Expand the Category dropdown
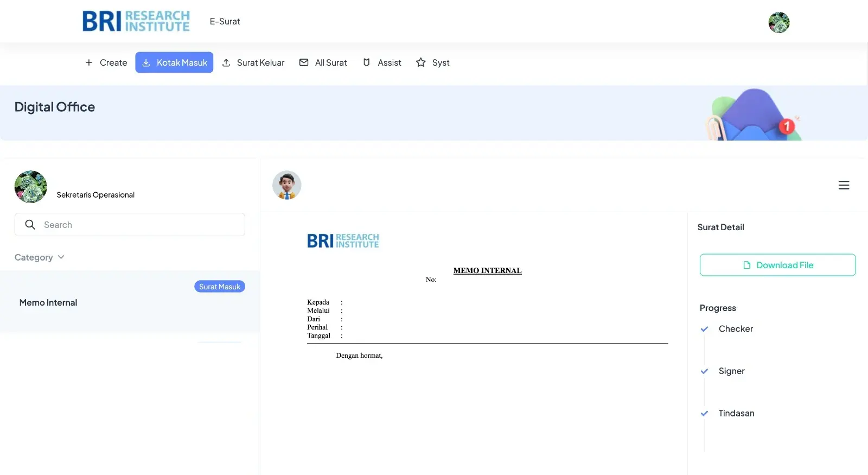868x475 pixels. [x=34, y=257]
